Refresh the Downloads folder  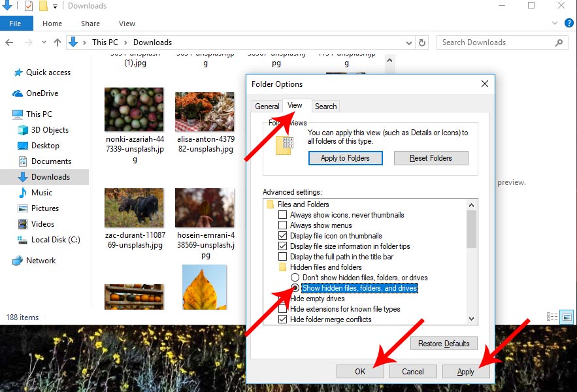422,42
